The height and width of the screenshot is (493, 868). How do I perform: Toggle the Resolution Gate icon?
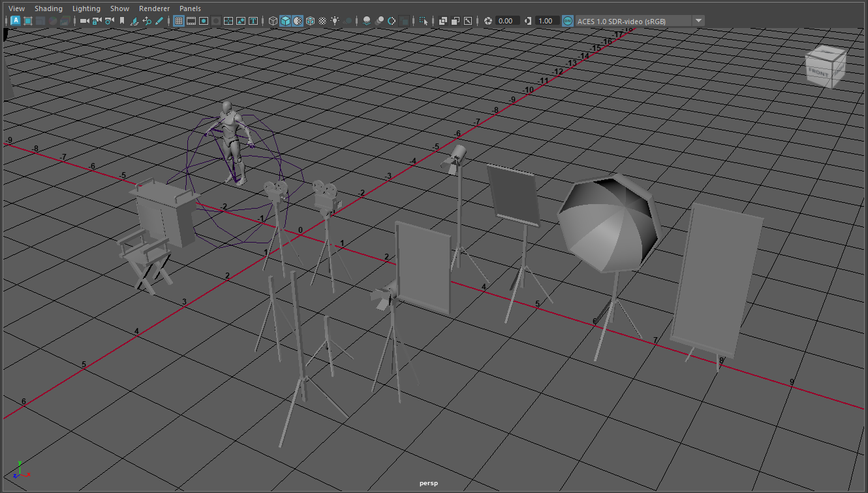204,21
